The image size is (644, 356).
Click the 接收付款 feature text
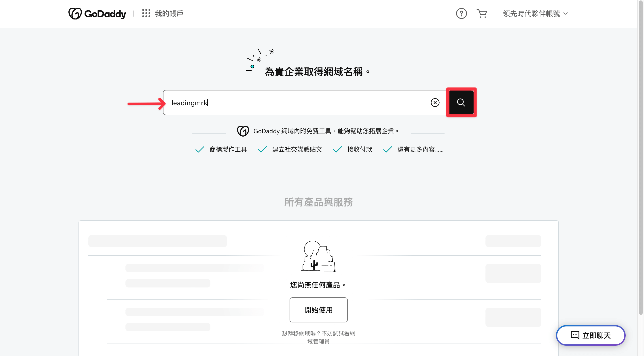(360, 150)
